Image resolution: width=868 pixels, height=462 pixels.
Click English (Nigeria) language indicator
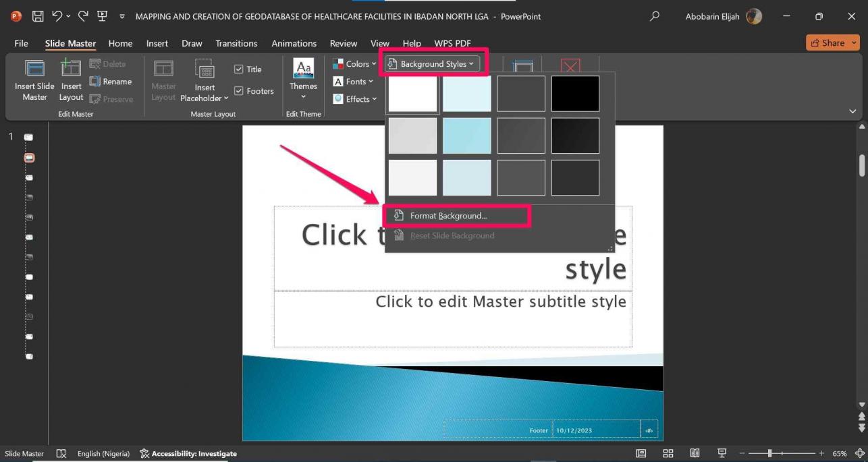click(103, 454)
